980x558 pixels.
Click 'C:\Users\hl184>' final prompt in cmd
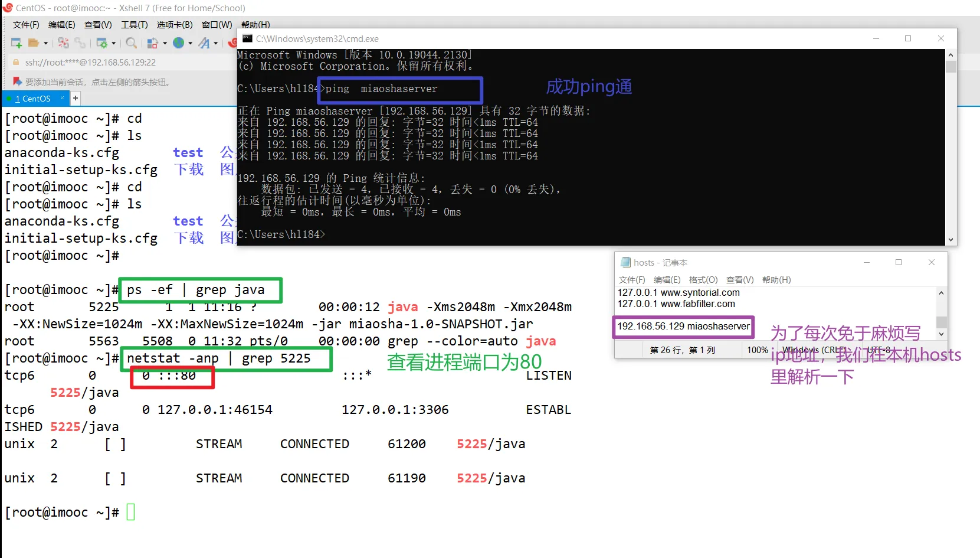(x=281, y=234)
